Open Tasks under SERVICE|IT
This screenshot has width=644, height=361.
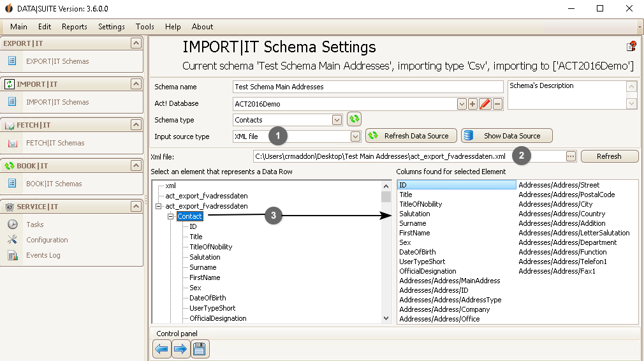tap(35, 225)
